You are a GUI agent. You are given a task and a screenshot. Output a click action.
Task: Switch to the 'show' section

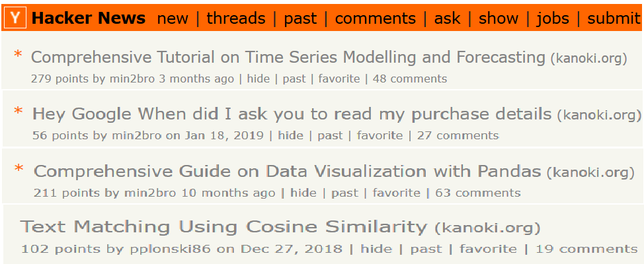click(x=499, y=18)
